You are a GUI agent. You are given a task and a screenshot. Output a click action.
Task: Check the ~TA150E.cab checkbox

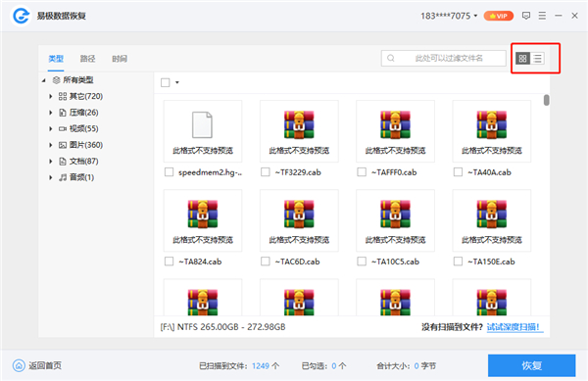(459, 262)
